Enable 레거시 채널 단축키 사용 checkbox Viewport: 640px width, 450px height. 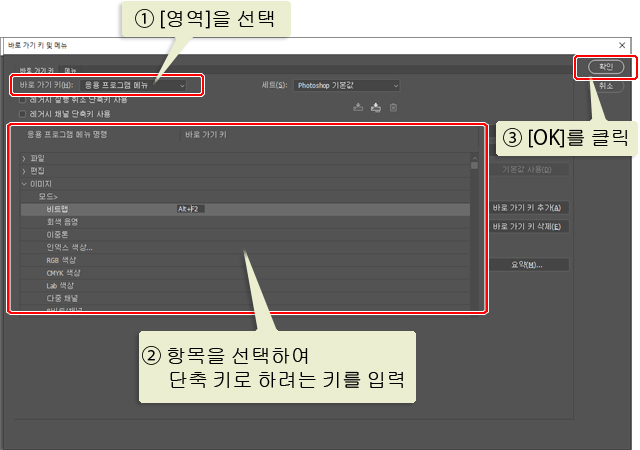click(23, 114)
